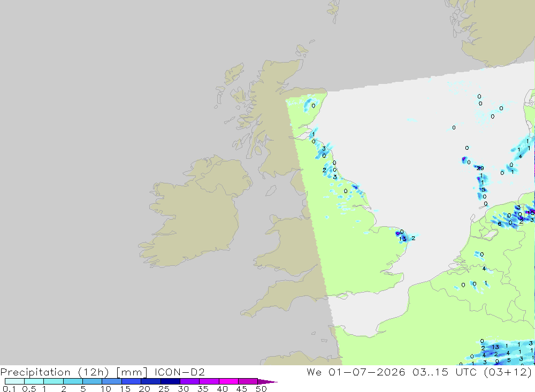Click the "Precipitation (12h)" title text
Image resolution: width=535 pixels, height=392 pixels.
click(55, 372)
